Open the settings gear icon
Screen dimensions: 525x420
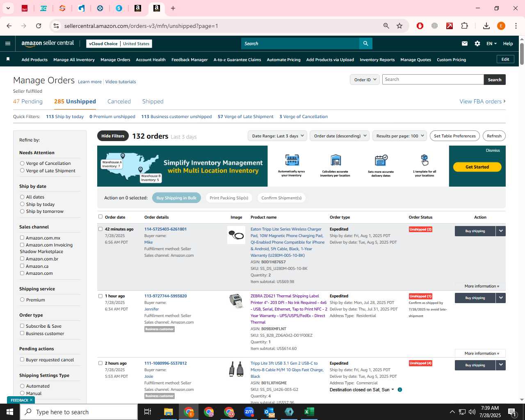point(477,43)
